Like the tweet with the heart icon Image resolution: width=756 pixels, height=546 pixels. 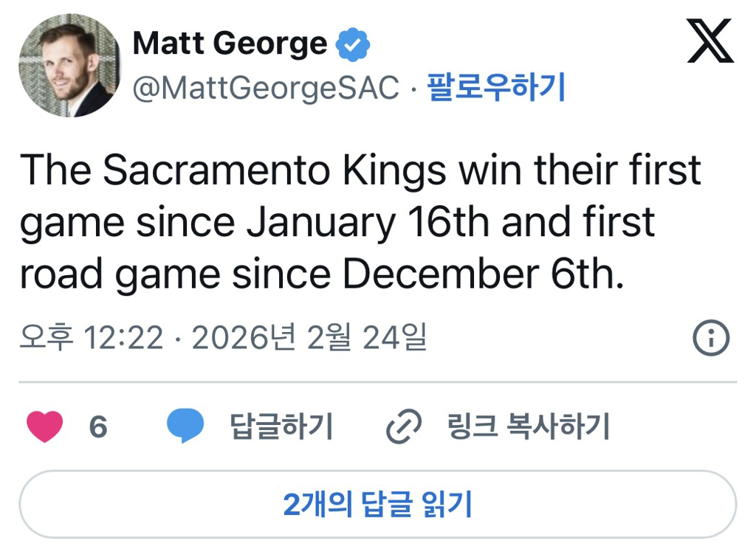(45, 426)
